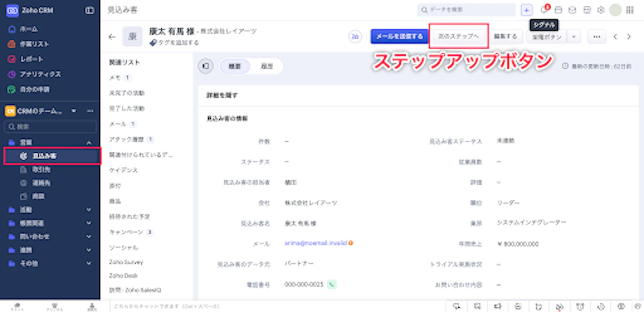Open レポート in the sidebar
The height and width of the screenshot is (312, 644).
coord(31,59)
